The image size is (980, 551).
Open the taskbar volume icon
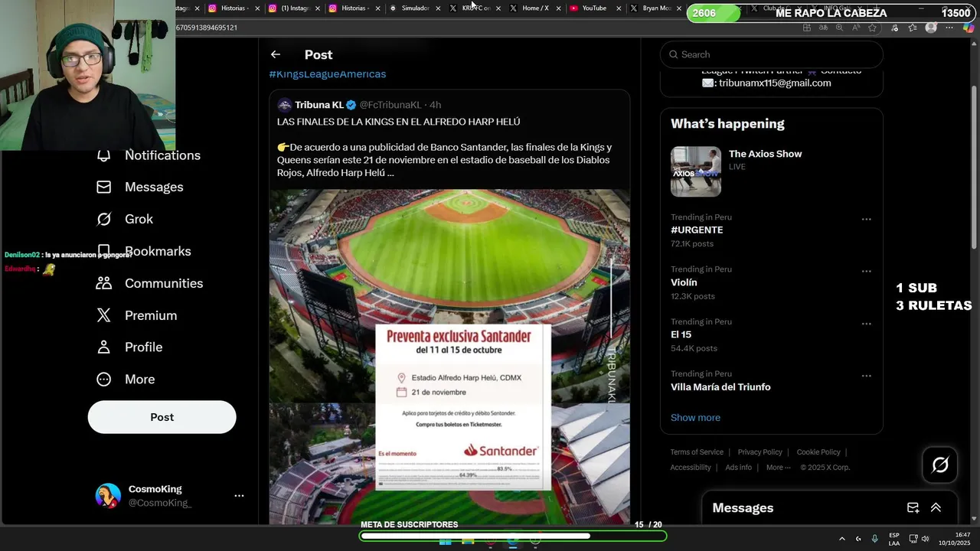coord(925,539)
